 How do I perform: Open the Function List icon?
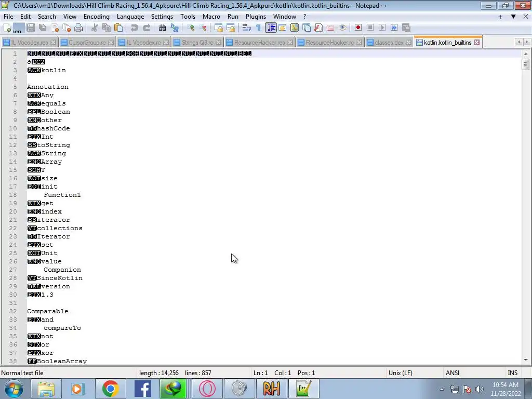318,28
